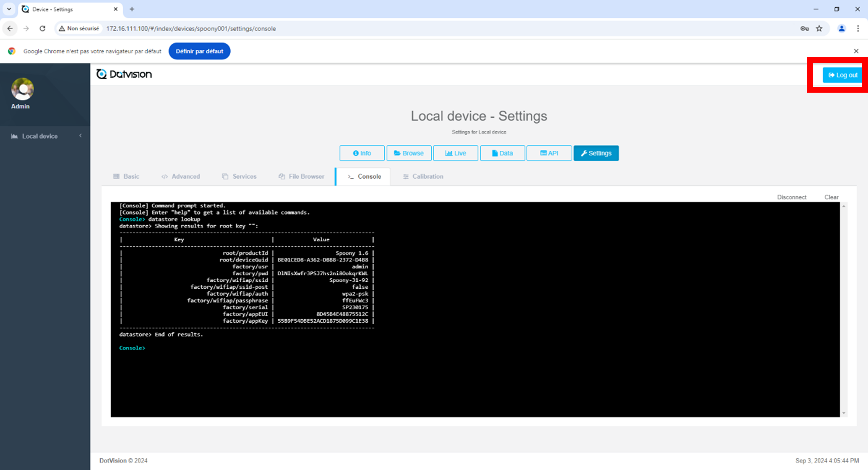Go back in browser
The image size is (868, 470).
pos(10,28)
